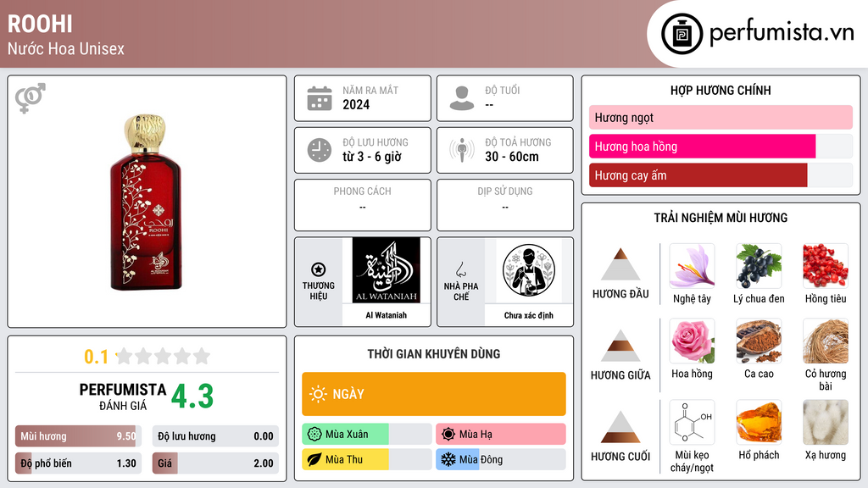The image size is (868, 488).
Task: Click the Hương giữa pyramid icon
Action: point(620,346)
